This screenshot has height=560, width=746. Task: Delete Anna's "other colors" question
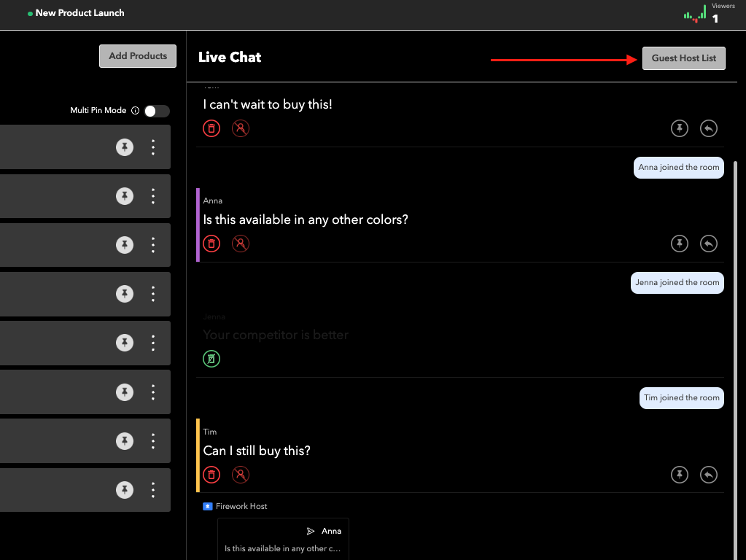211,244
